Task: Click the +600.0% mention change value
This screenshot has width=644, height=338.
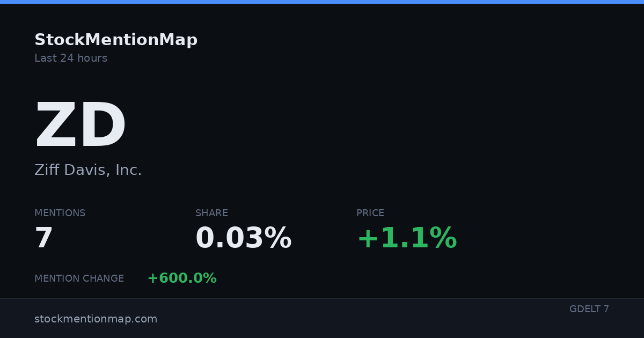Action: 182,278
